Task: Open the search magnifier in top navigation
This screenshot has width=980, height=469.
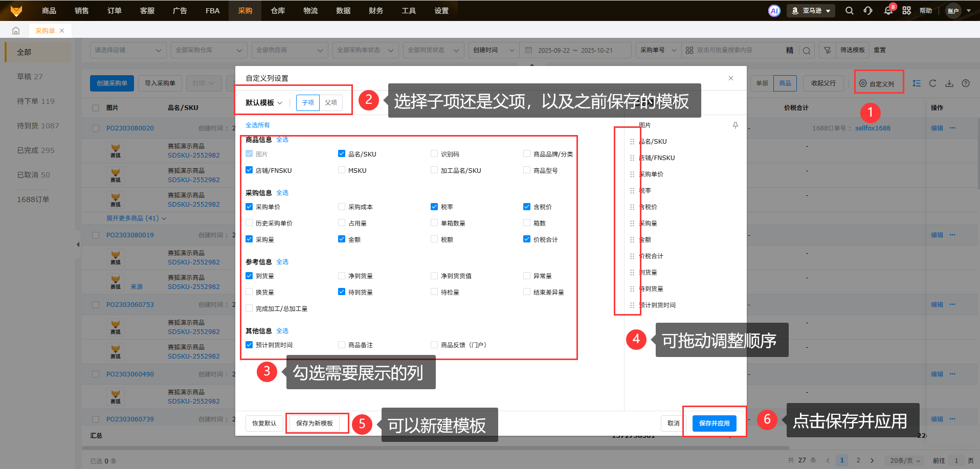Action: pos(849,11)
